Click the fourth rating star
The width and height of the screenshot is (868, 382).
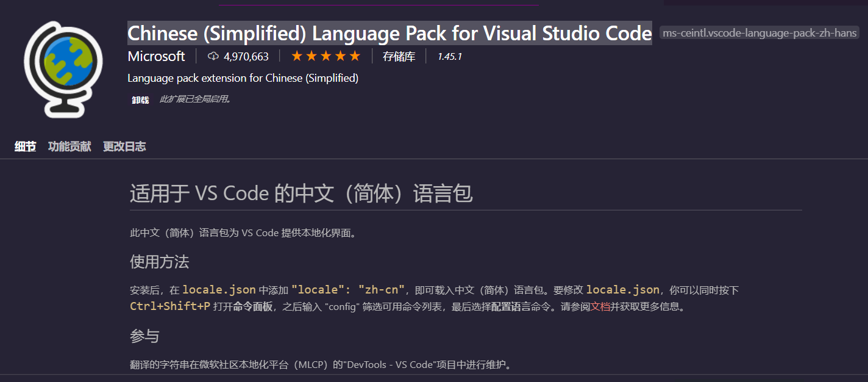coord(340,56)
